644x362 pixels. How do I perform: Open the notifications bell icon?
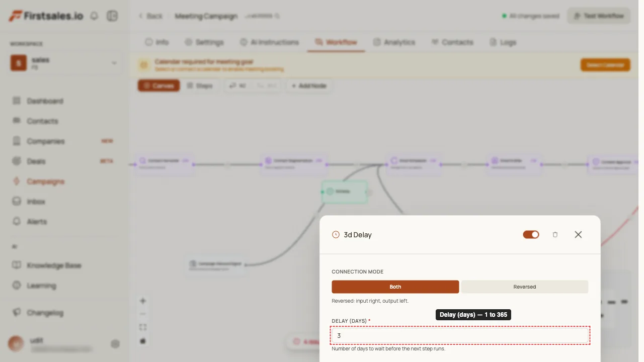pos(94,16)
